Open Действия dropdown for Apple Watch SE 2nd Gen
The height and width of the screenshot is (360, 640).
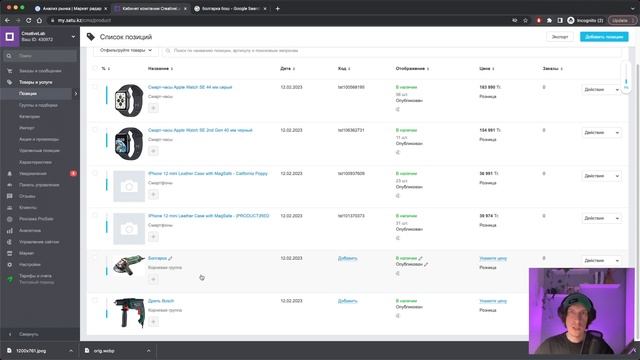tap(602, 133)
